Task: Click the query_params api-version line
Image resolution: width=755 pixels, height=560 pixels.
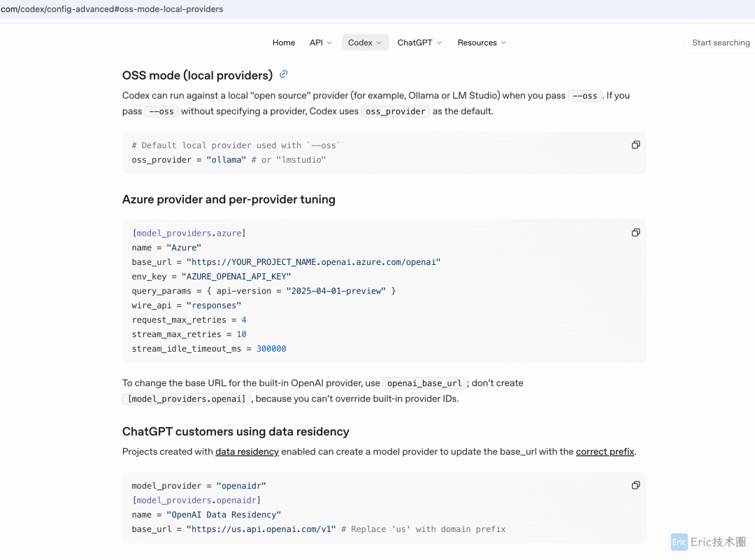Action: click(264, 291)
